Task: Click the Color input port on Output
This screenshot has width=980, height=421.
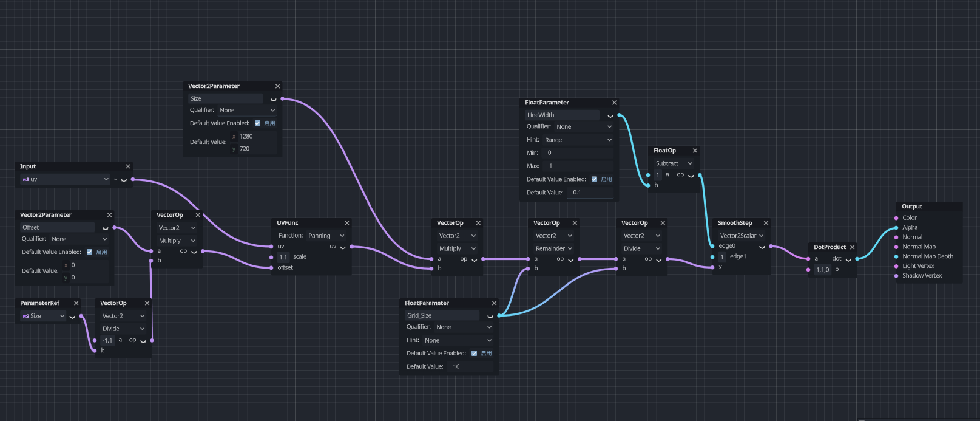Action: (896, 218)
